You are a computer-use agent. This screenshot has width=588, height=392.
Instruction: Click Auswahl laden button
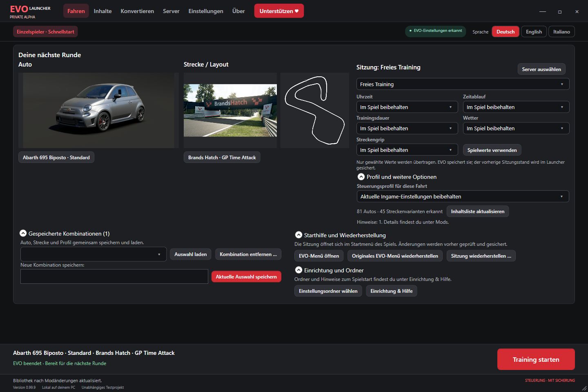click(190, 254)
